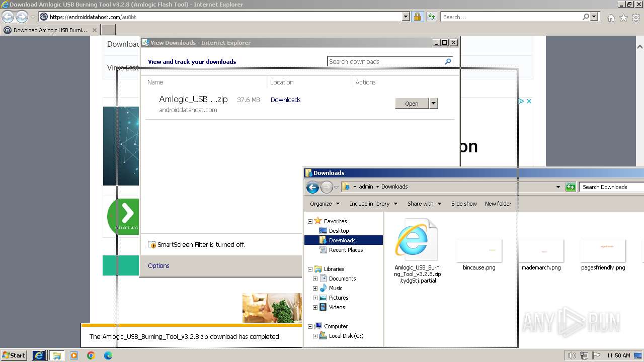Viewport: 644px width, 362px height.
Task: Click the network tray icon
Action: pyautogui.click(x=584, y=355)
